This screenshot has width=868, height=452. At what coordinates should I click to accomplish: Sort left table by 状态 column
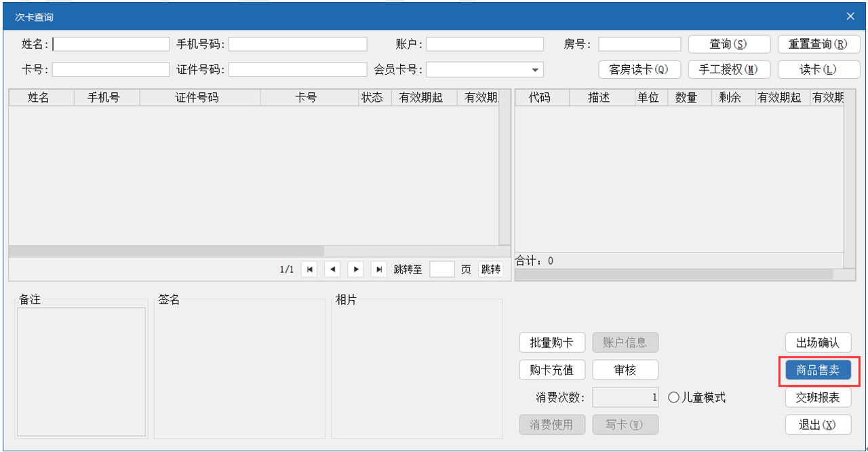(375, 98)
